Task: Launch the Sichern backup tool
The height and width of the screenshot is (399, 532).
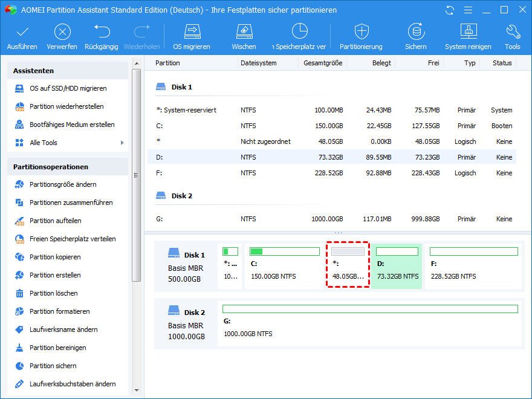Action: (x=415, y=32)
